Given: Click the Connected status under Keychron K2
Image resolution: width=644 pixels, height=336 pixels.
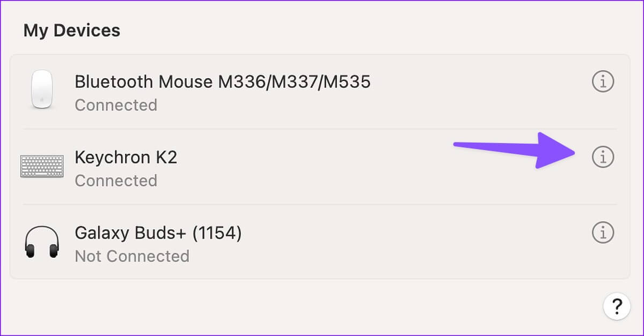Looking at the screenshot, I should click(x=116, y=181).
